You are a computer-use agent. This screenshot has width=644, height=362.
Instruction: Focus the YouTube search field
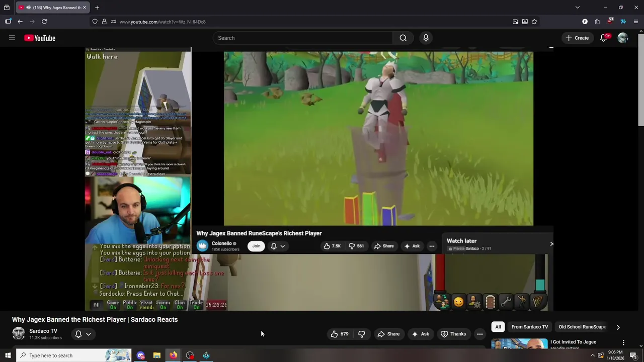tap(303, 38)
